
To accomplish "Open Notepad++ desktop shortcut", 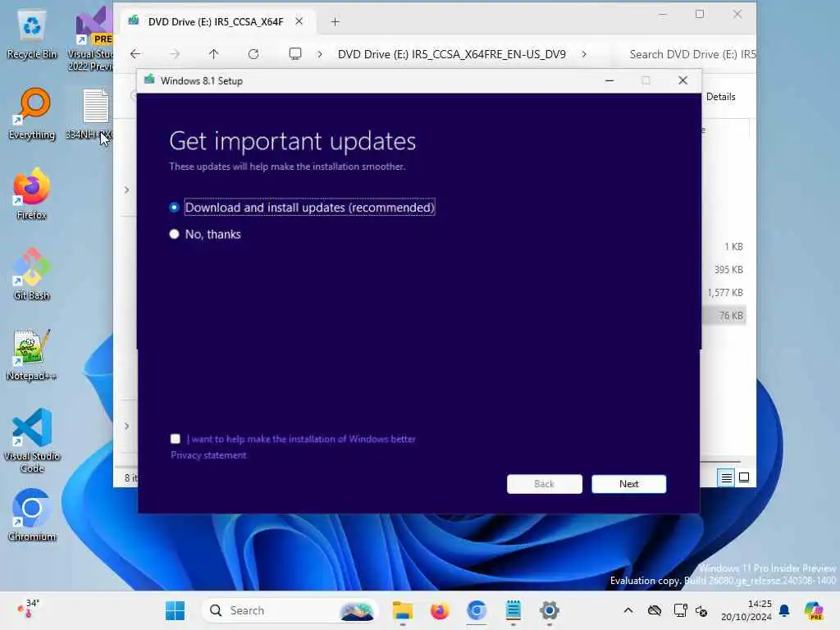I will (x=32, y=355).
